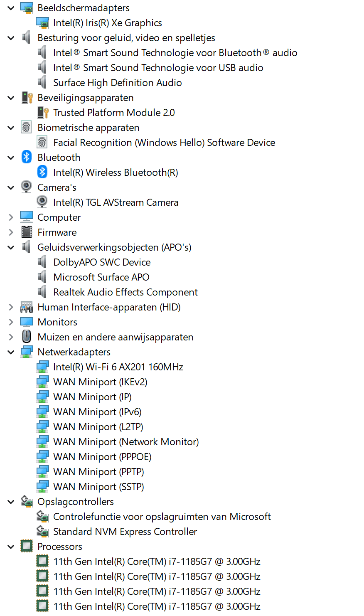
Task: Click the speaker icon beside DolbyAPO SWC Device
Action: click(x=42, y=262)
